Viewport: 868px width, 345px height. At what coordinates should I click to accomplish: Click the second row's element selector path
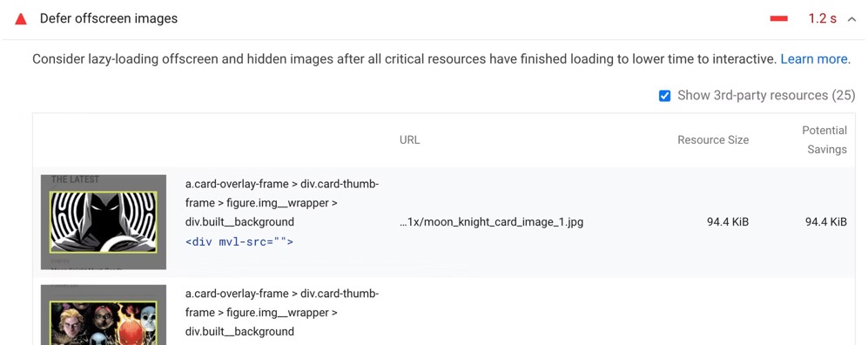pos(282,313)
